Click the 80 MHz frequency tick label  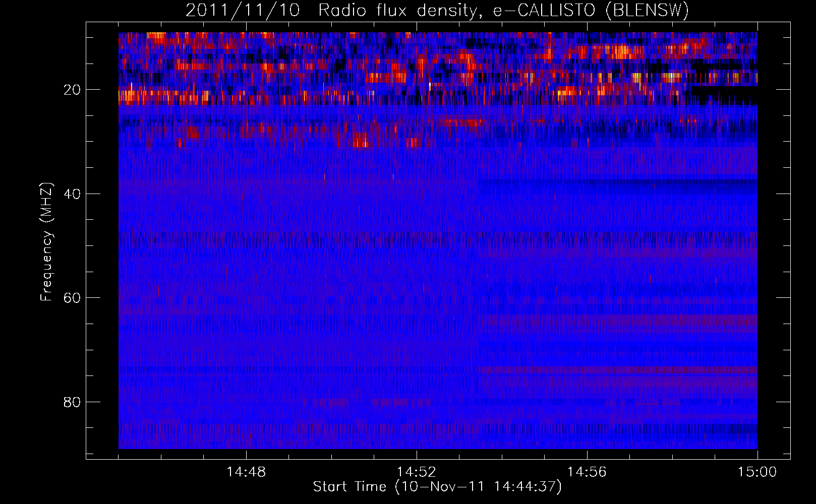(72, 402)
